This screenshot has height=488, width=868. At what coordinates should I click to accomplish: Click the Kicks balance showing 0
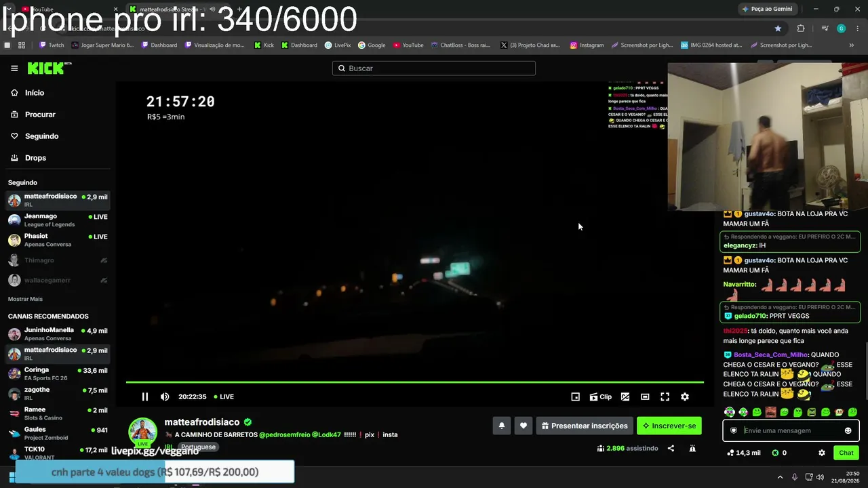pos(780,453)
